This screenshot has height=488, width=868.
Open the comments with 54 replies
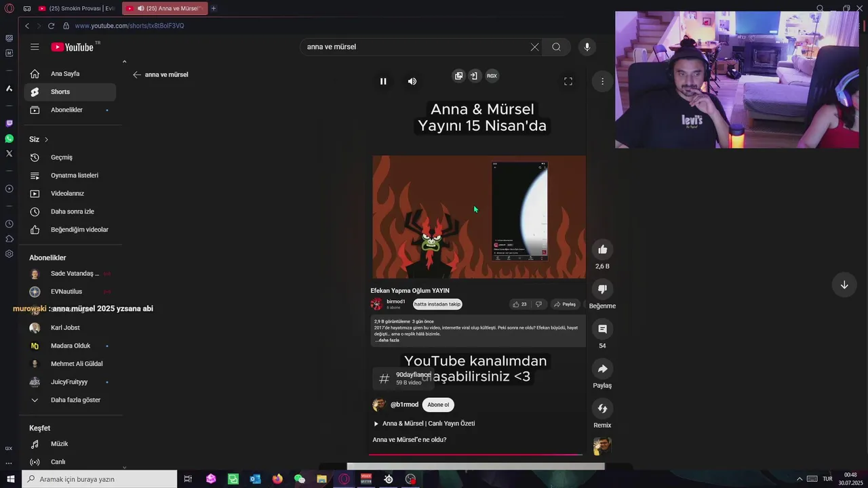tap(602, 329)
